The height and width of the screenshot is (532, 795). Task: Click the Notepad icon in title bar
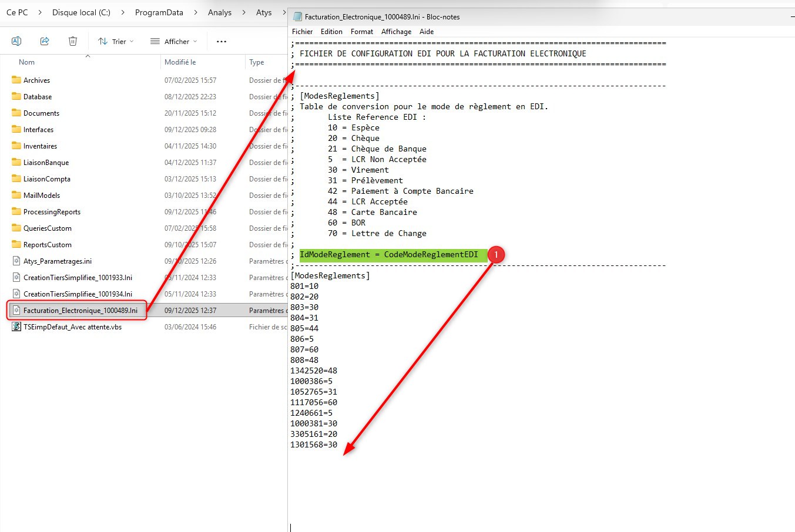298,17
